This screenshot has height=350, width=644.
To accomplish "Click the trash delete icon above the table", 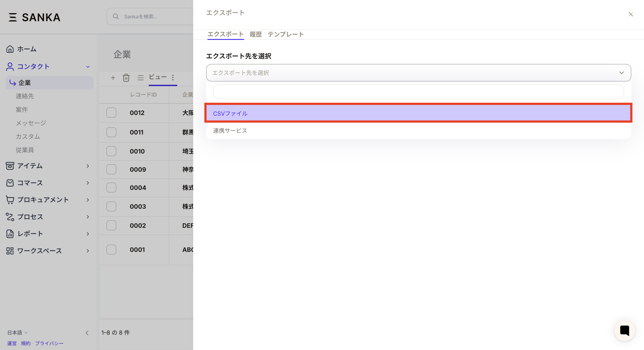I will click(x=126, y=78).
